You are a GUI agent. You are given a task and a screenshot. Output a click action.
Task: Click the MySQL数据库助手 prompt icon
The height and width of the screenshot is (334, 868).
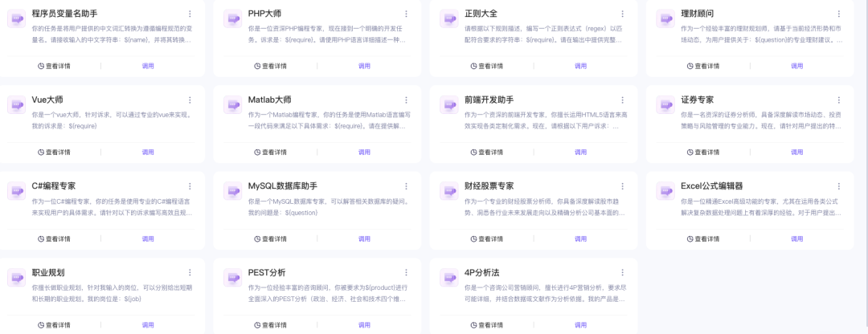[x=233, y=191]
